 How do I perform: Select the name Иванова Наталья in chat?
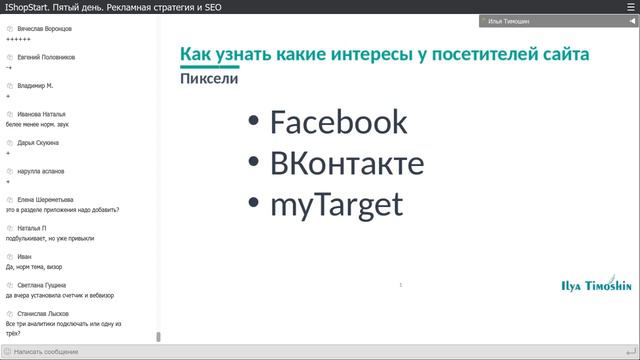coord(41,114)
